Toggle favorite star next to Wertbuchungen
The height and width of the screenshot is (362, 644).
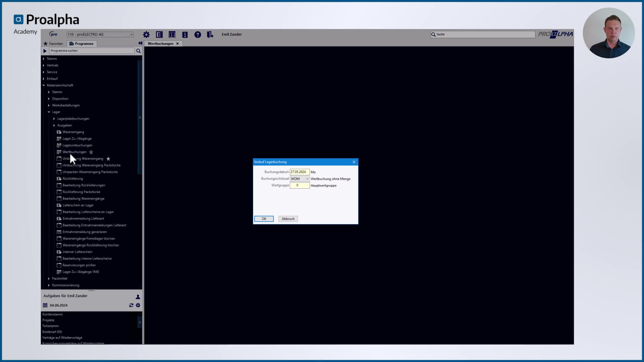(x=91, y=152)
